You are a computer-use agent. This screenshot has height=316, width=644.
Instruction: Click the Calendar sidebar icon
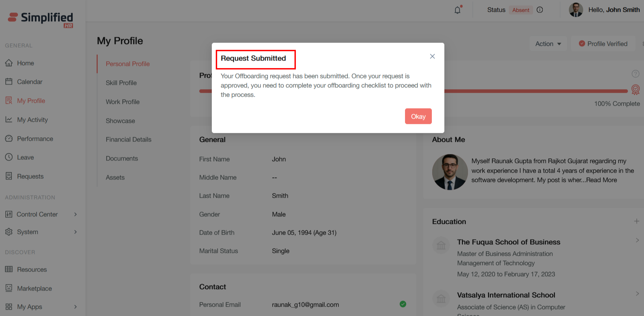point(9,82)
